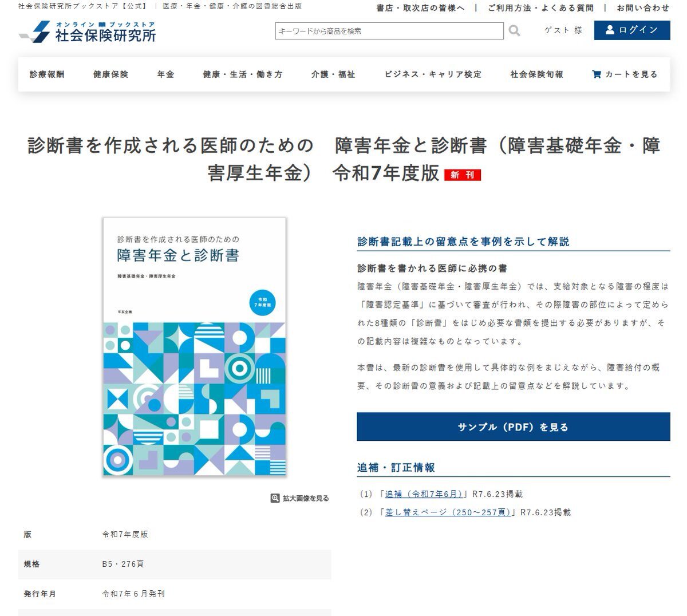Click the 令和7年６月発刊 value
Image resolution: width=687 pixels, height=616 pixels.
[133, 594]
